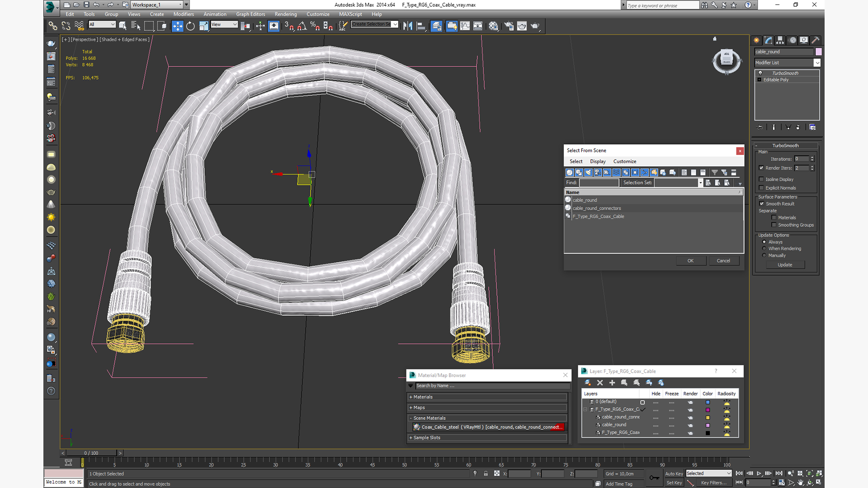Open the MAXScript menu
Screen dimensions: 868x488
click(350, 14)
